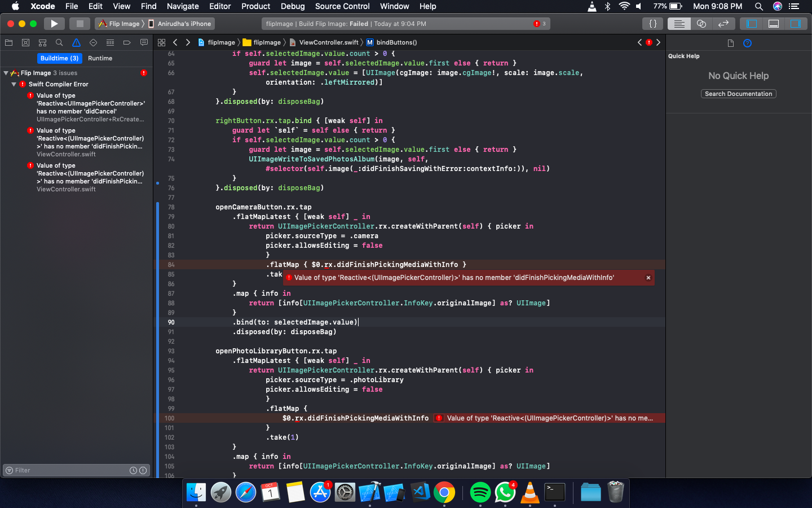
Task: Open the Find navigator
Action: click(59, 42)
